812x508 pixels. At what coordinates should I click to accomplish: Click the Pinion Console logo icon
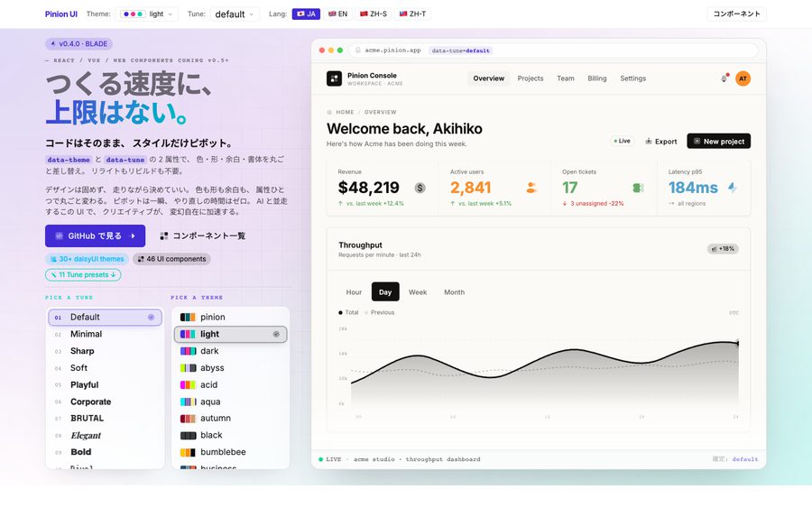[334, 79]
